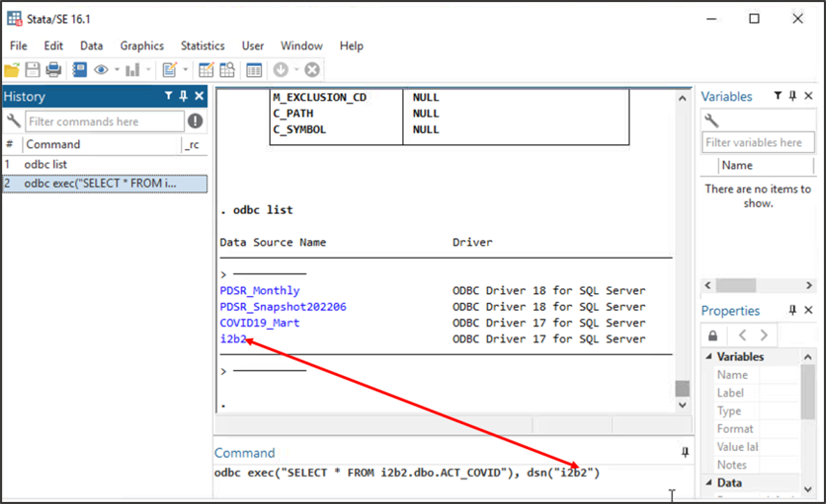Screen dimensions: 826x504
Task: Click the Filter commands here field
Action: (x=105, y=121)
